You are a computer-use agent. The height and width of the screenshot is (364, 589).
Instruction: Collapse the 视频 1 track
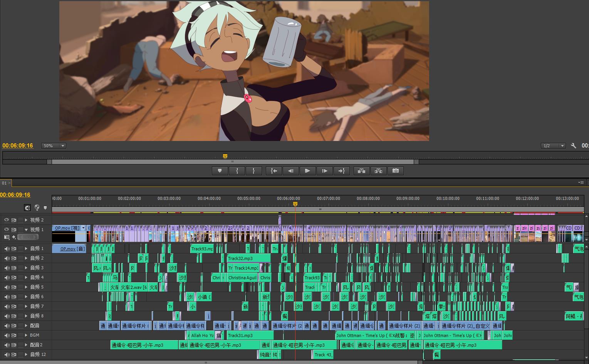[x=26, y=230]
